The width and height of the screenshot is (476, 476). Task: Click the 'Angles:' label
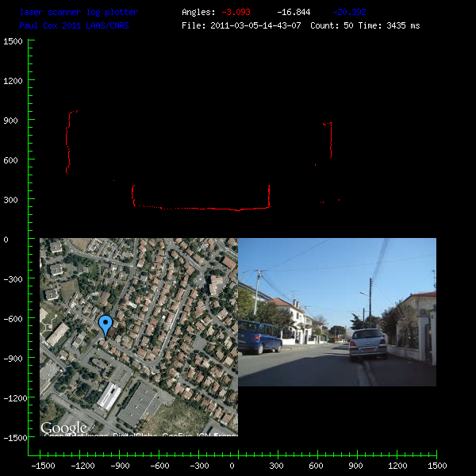point(198,12)
